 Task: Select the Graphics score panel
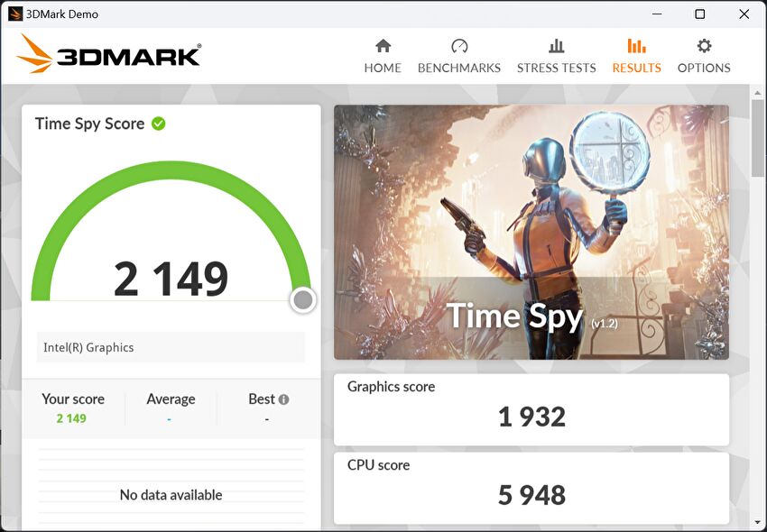tap(531, 409)
